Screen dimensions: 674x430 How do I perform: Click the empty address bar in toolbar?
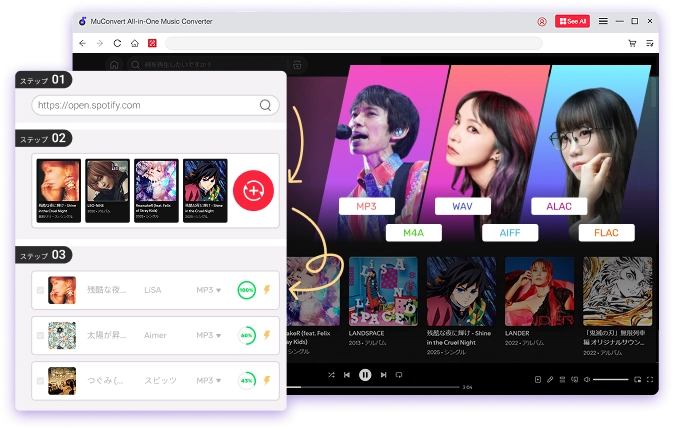(354, 43)
